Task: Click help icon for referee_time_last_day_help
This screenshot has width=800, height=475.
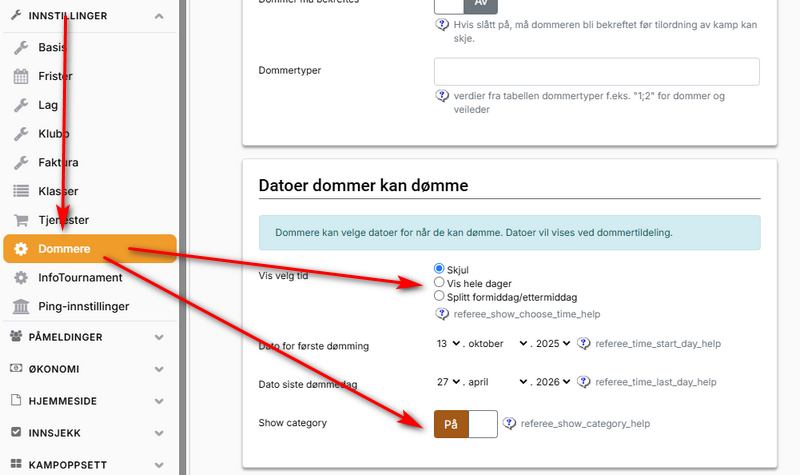Action: (584, 382)
